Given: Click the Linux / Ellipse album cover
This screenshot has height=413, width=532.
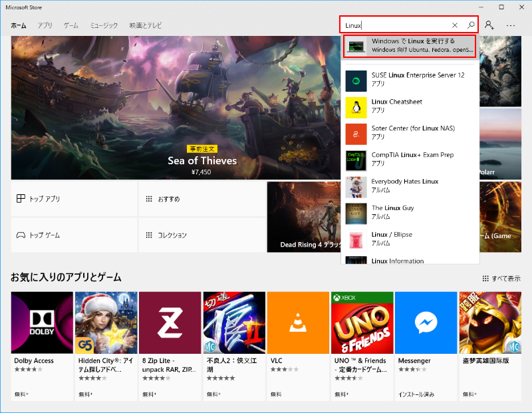Looking at the screenshot, I should click(x=356, y=240).
